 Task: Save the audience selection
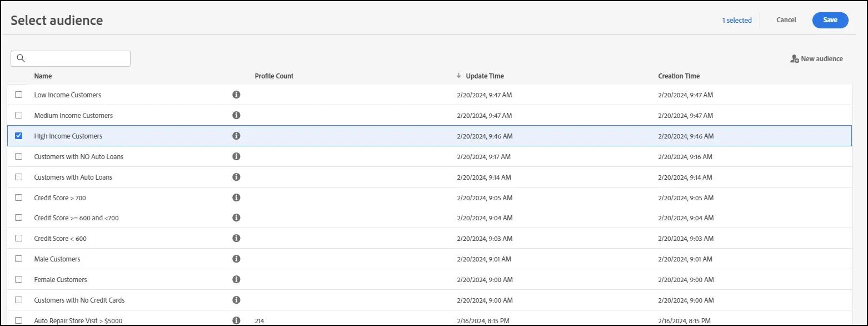pos(830,20)
